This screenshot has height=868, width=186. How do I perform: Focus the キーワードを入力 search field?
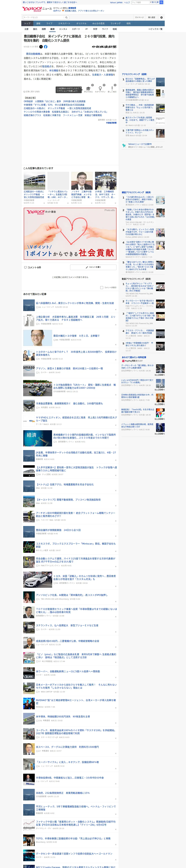(x=44, y=18)
